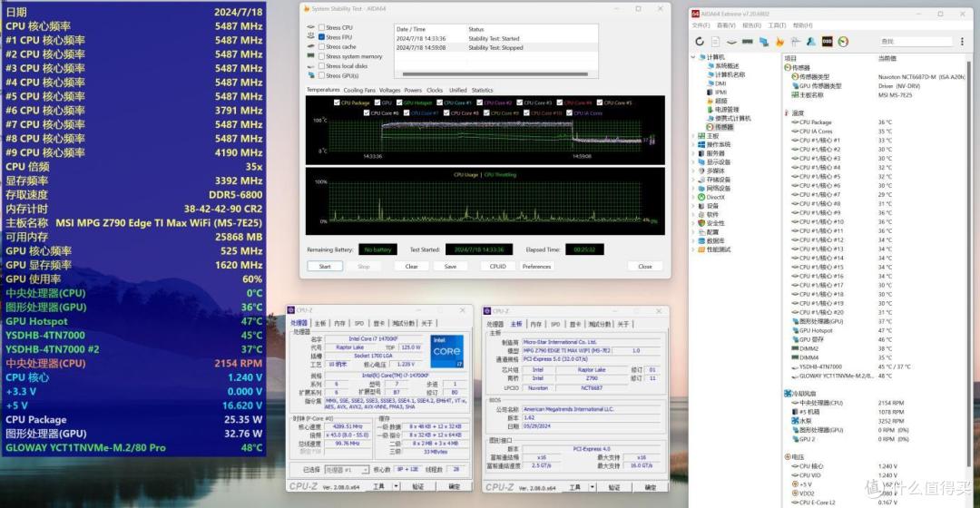Screen dimensions: 980x508
Task: Enable the Stress CPU checkbox
Action: [321, 27]
